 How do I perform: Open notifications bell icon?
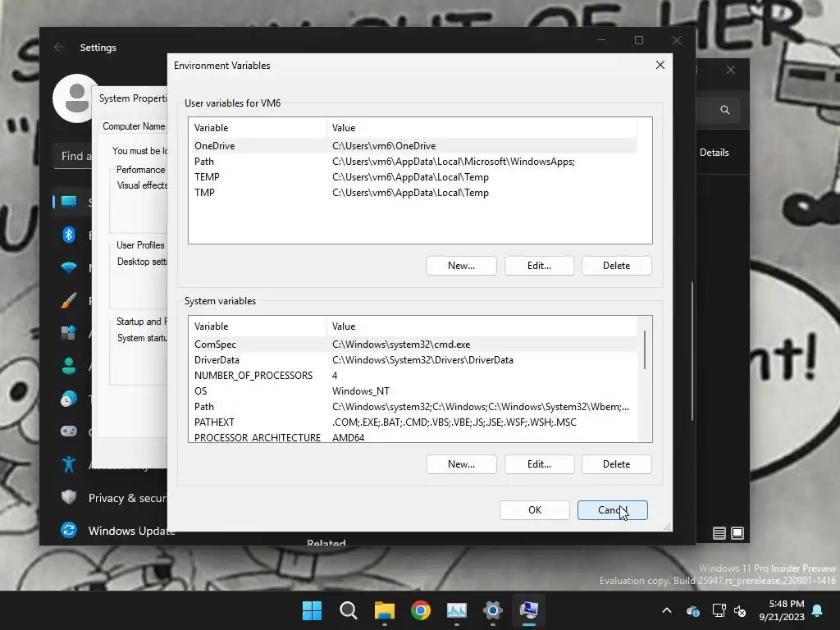[x=818, y=610]
